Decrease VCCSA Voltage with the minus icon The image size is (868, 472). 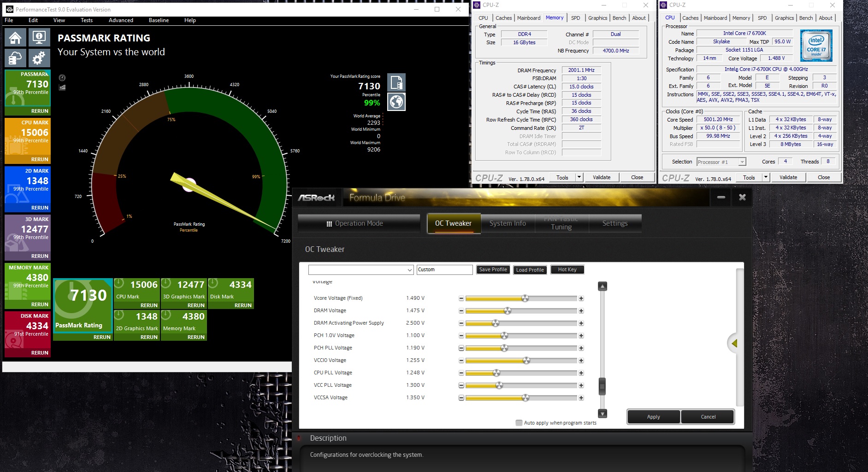[461, 398]
